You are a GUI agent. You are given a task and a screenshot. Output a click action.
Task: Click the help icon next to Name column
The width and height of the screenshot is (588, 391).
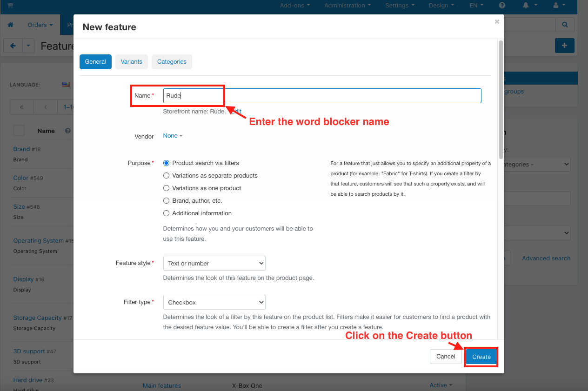(67, 131)
